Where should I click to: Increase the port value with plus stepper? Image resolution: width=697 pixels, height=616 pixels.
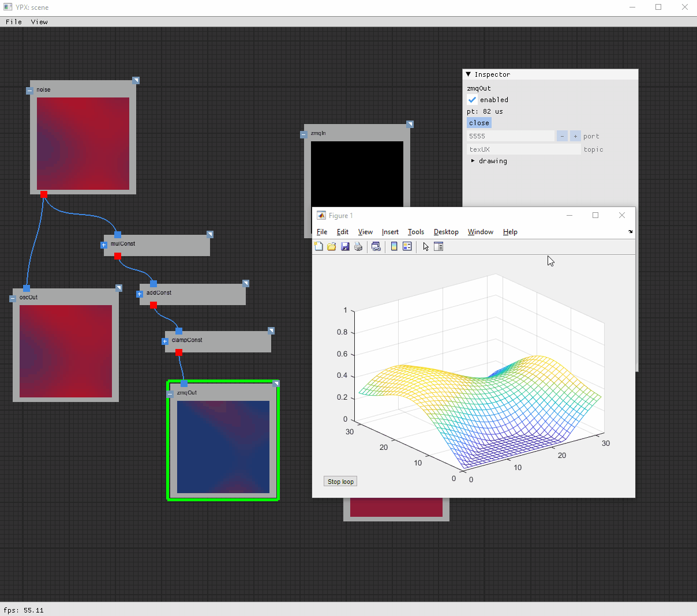[575, 136]
